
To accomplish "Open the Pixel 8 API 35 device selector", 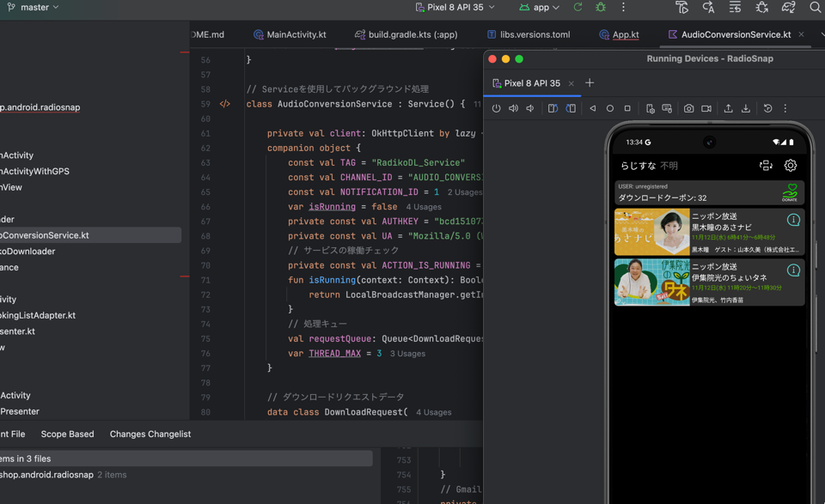I will (x=455, y=8).
